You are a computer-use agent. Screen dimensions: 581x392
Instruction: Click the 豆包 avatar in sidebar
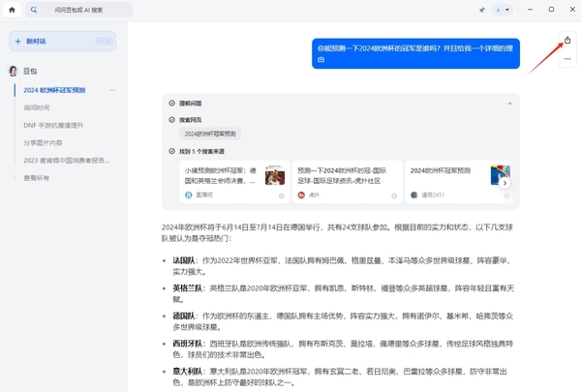coord(14,71)
